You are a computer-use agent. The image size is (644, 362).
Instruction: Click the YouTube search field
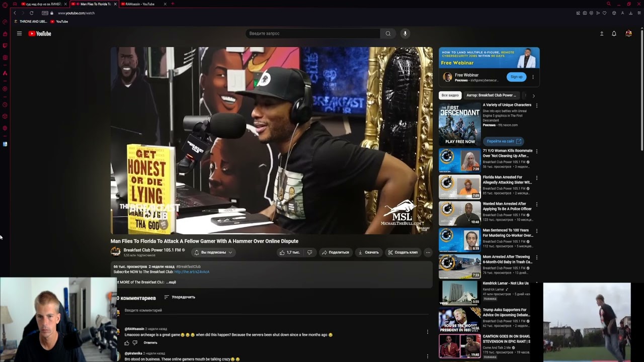pos(313,34)
